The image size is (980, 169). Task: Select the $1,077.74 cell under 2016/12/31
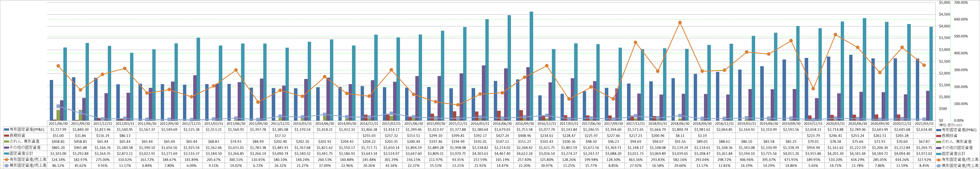[x=547, y=129]
